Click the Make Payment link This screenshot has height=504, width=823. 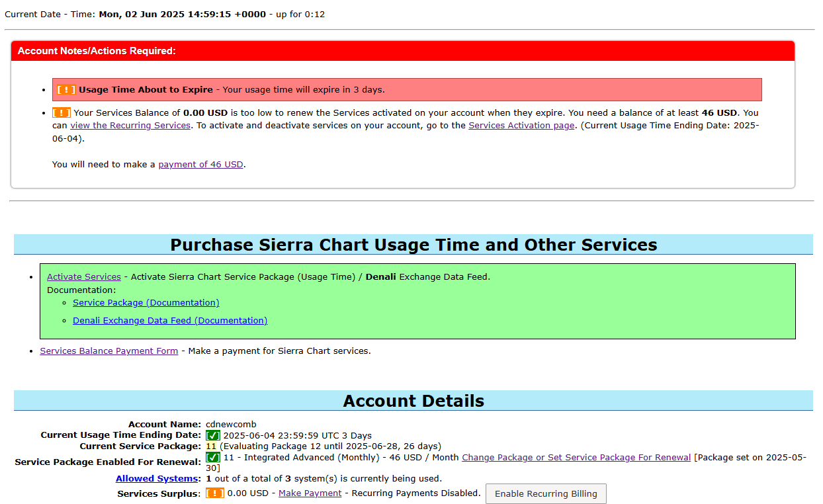click(310, 493)
